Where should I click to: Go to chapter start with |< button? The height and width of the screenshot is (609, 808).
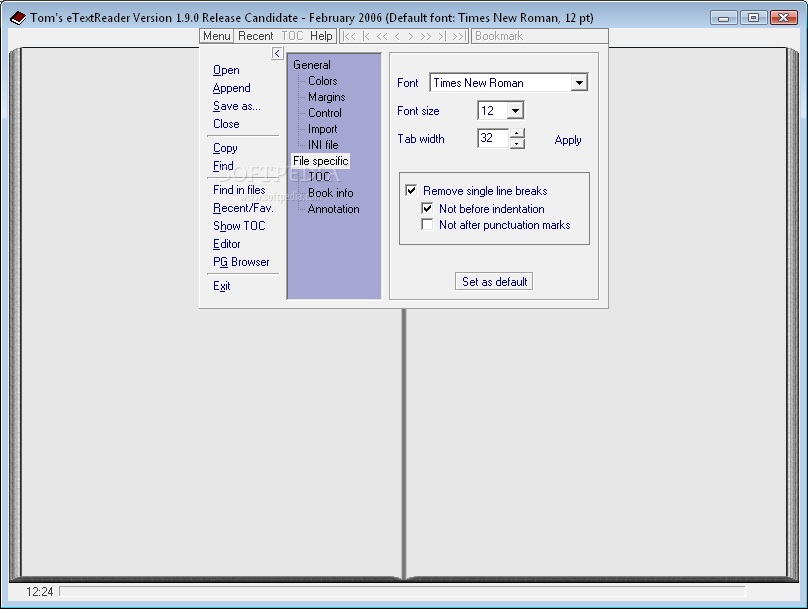click(366, 36)
